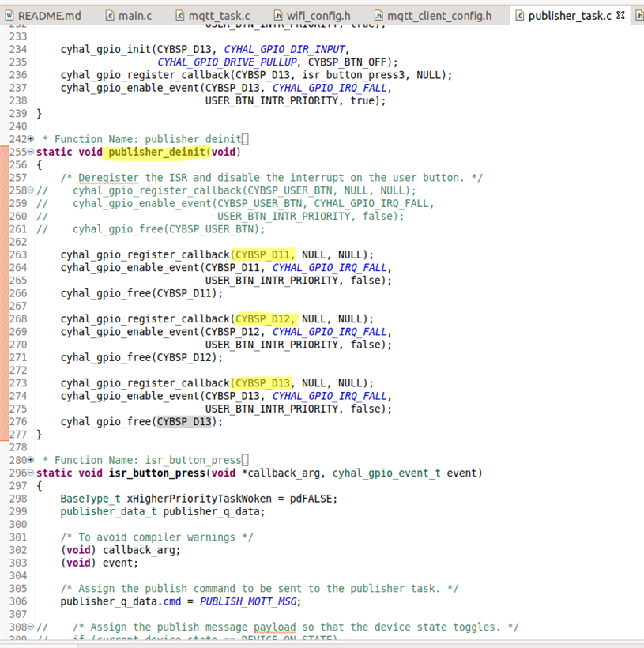Click the header icon on mqtt_client_config.h tab
This screenshot has width=644, height=648.
379,15
